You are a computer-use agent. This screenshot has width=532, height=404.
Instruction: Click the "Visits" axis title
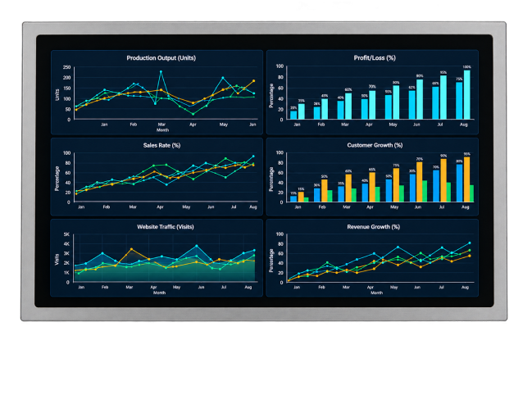tap(57, 260)
